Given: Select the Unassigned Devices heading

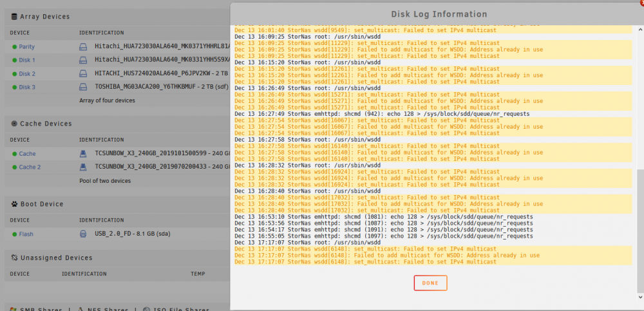Looking at the screenshot, I should click(x=56, y=258).
